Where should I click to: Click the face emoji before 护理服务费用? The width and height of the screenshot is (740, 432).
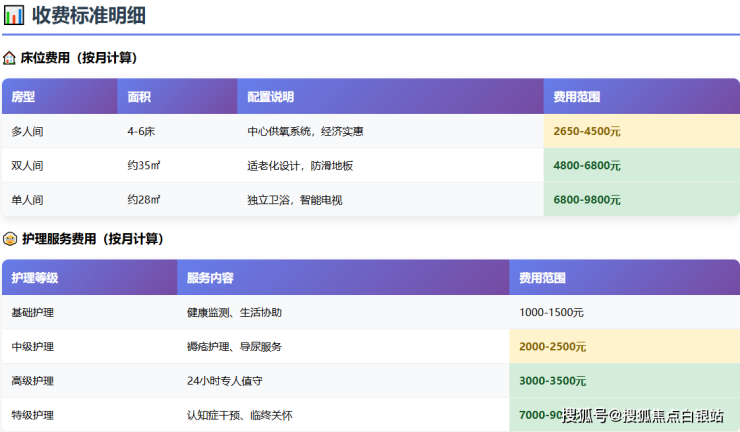10,240
